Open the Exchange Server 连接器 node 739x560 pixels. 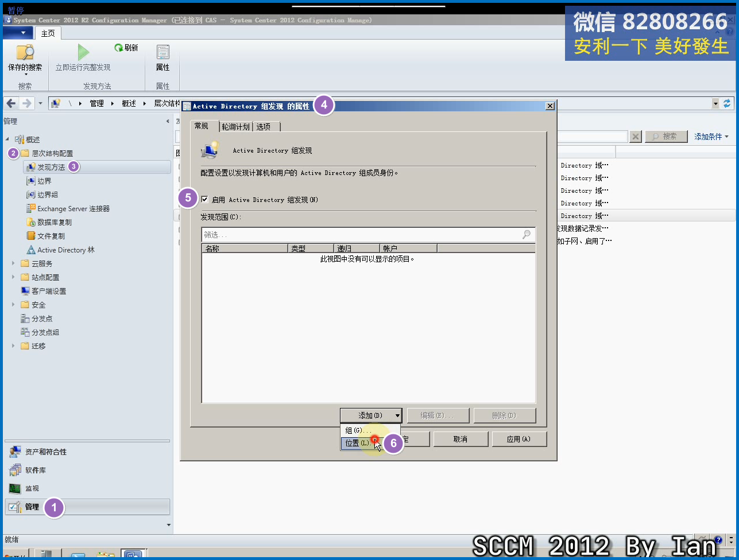pyautogui.click(x=73, y=209)
